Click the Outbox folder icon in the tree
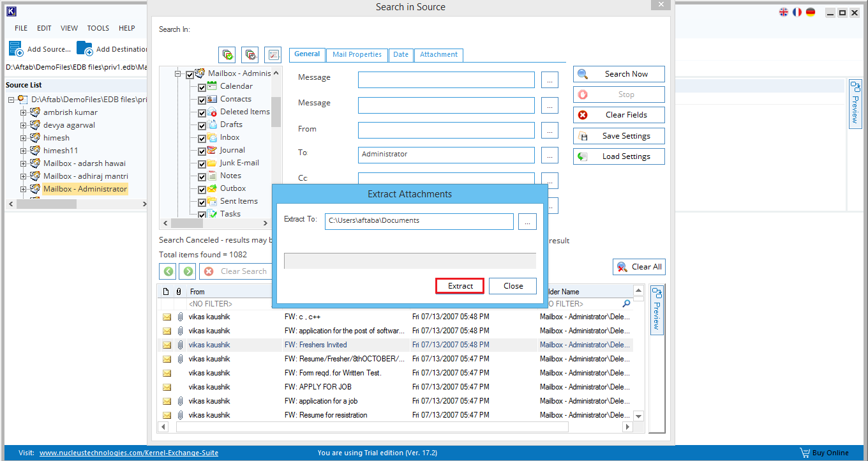The image size is (868, 461). (212, 188)
